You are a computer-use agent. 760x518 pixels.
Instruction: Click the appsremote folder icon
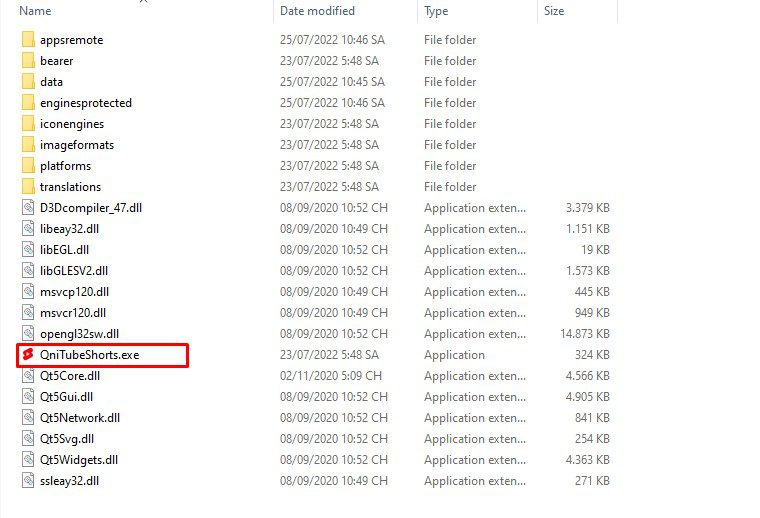tap(28, 40)
